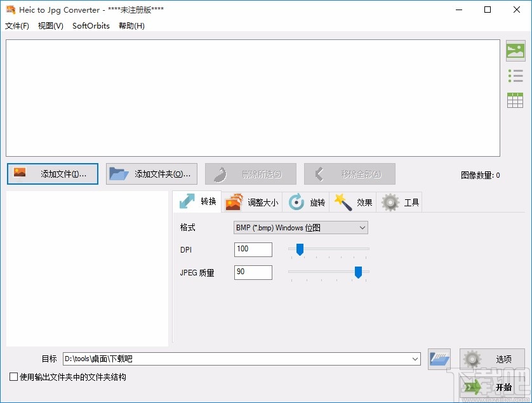
Task: Switch to list view in the sidebar
Action: 515,75
